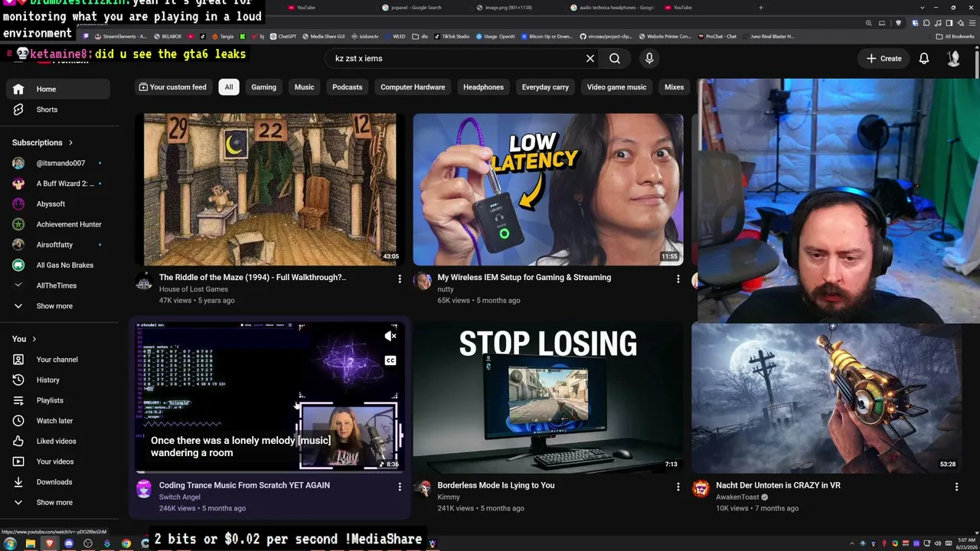Open Your custom feed button
Viewport: 980px width, 551px height.
pyautogui.click(x=172, y=87)
